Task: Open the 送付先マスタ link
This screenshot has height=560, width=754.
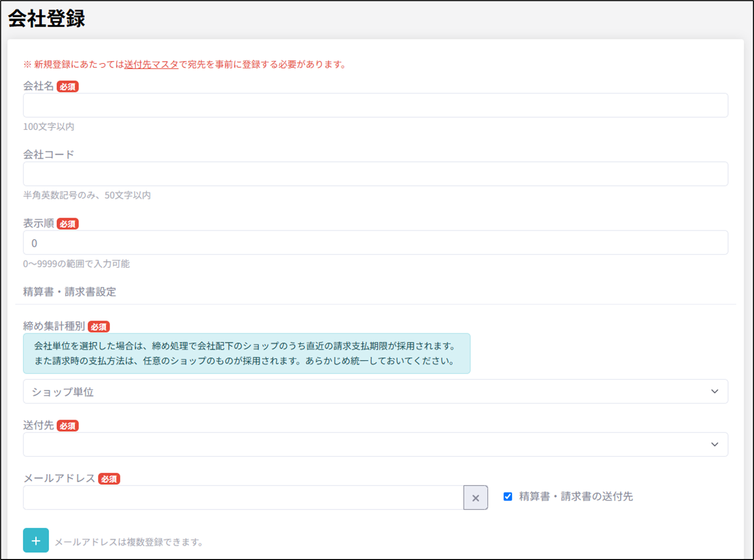Action: pos(151,64)
